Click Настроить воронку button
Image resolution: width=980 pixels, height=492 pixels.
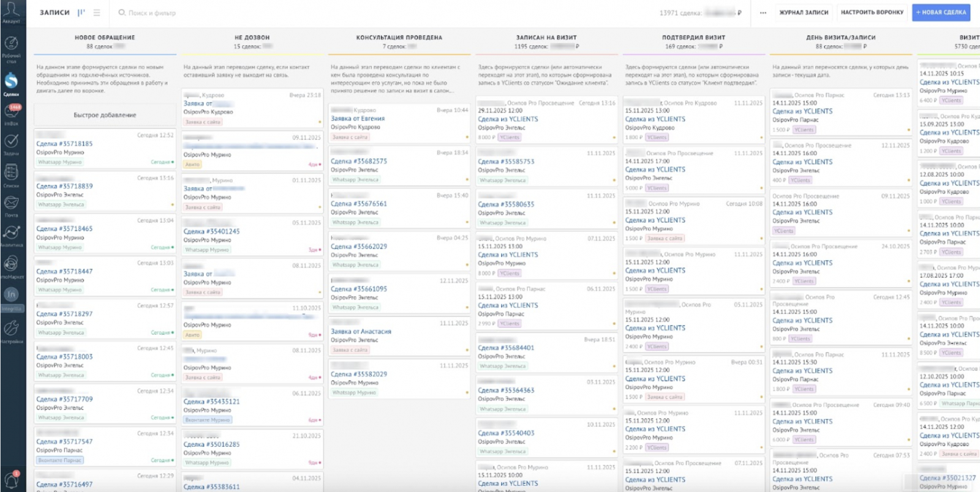pyautogui.click(x=872, y=12)
